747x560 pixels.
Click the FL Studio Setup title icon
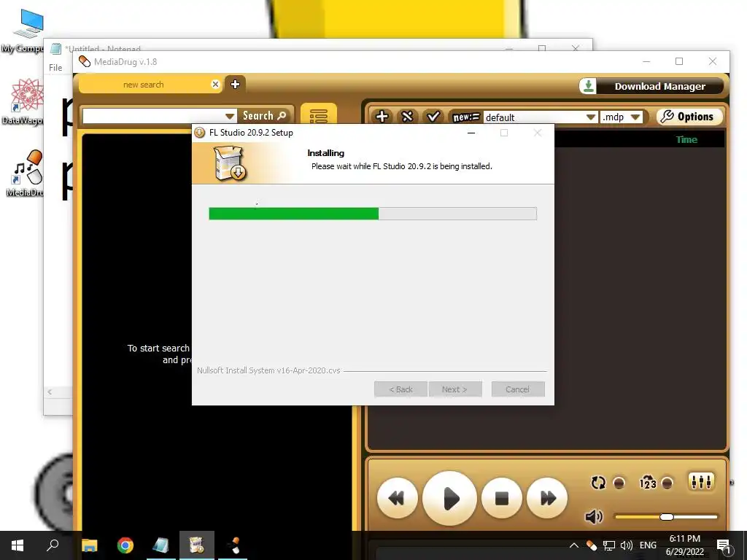200,133
